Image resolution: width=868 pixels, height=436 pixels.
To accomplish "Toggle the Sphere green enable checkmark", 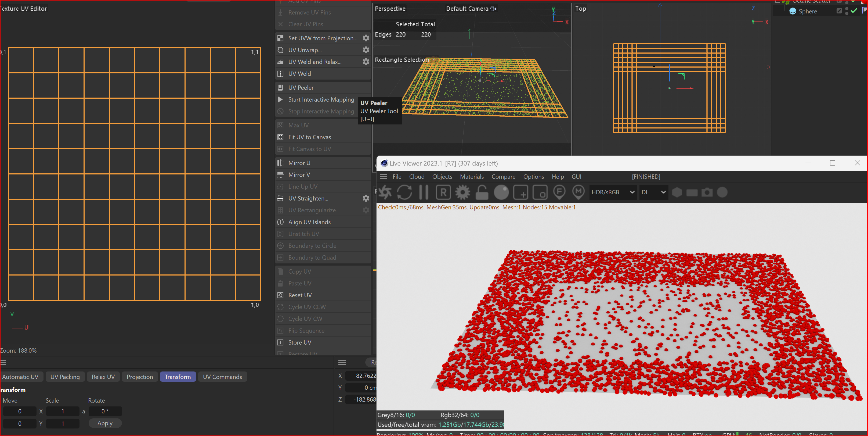I will click(x=854, y=11).
